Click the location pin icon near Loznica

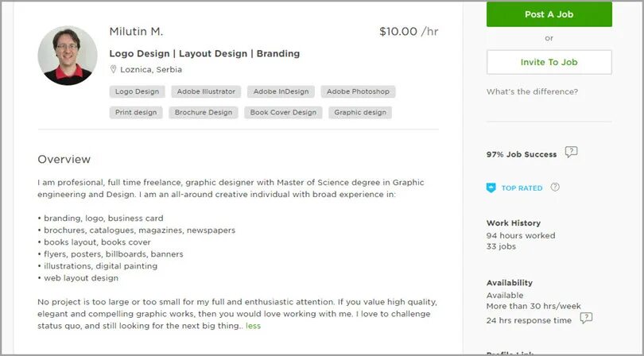pyautogui.click(x=114, y=70)
